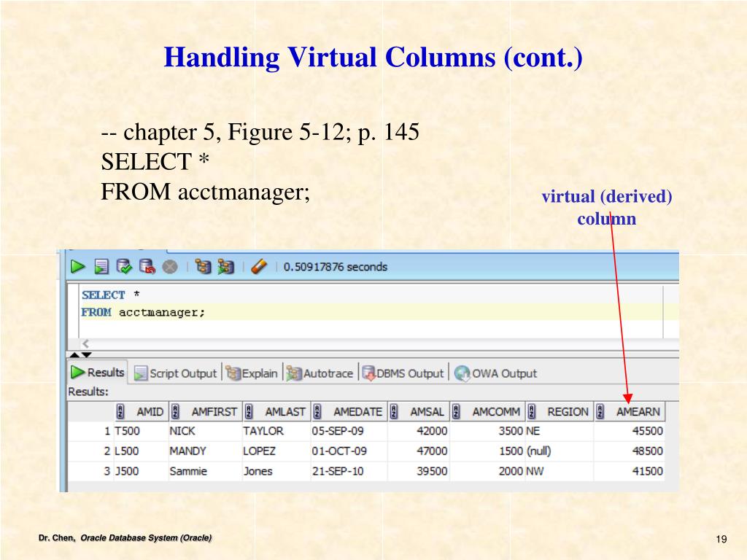The image size is (747, 560).
Task: Select the cell J500
Action: point(141,471)
